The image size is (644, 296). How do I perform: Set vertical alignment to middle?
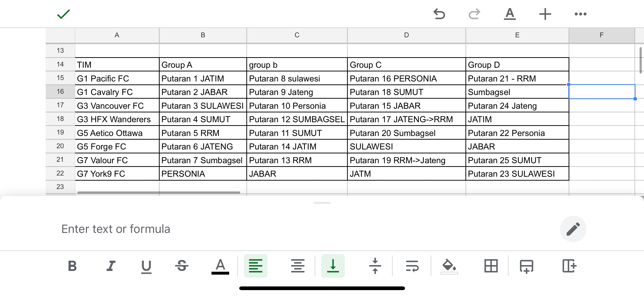[375, 266]
